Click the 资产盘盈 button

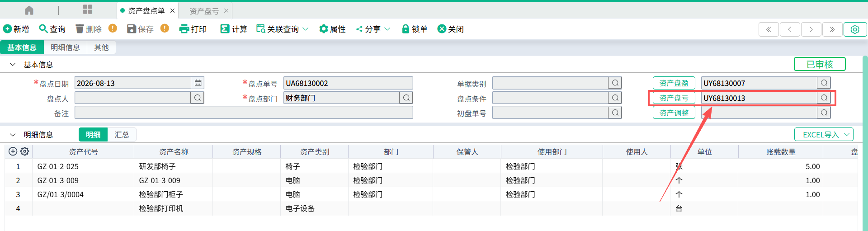click(674, 83)
